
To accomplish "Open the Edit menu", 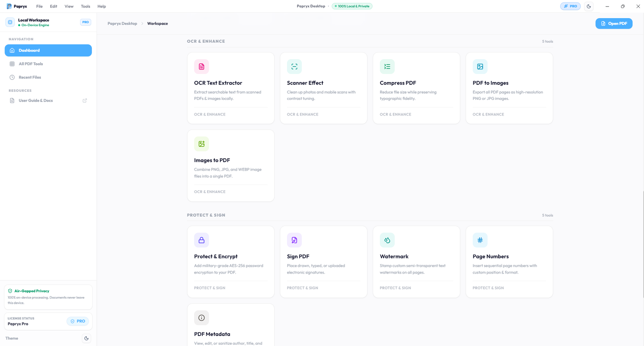I will [54, 6].
